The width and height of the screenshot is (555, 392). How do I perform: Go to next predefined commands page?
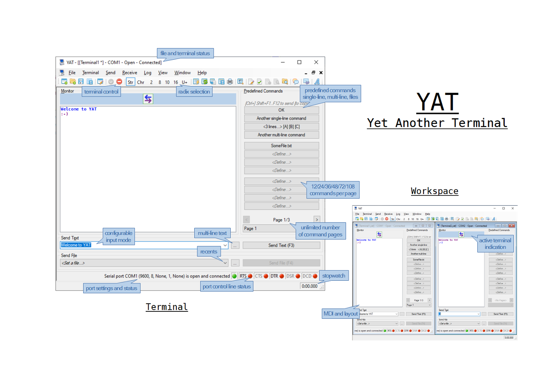click(317, 220)
